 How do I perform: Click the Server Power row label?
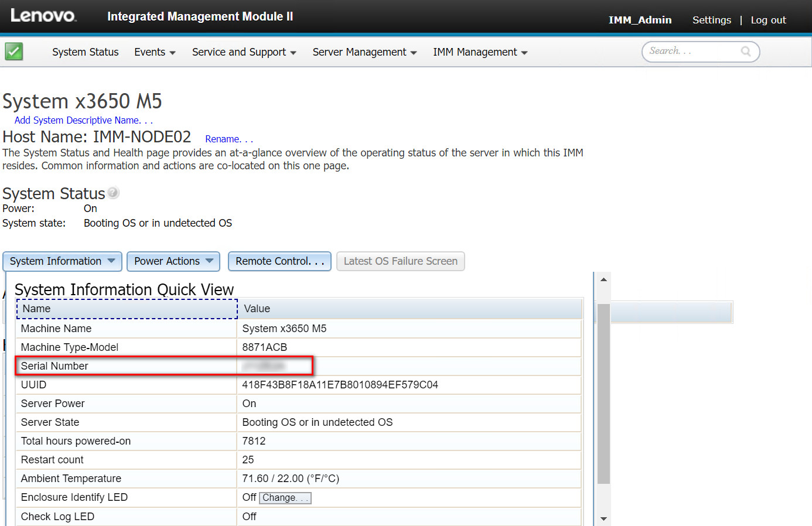point(53,404)
